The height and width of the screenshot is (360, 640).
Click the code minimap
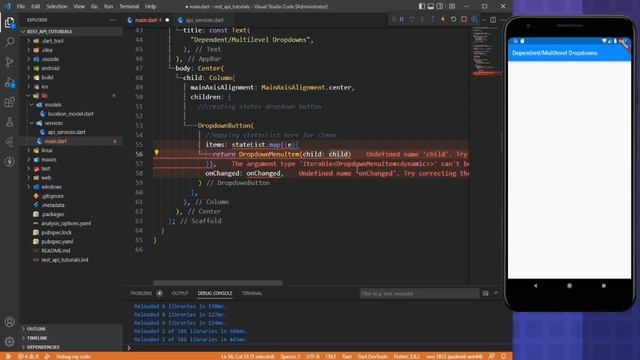click(486, 53)
